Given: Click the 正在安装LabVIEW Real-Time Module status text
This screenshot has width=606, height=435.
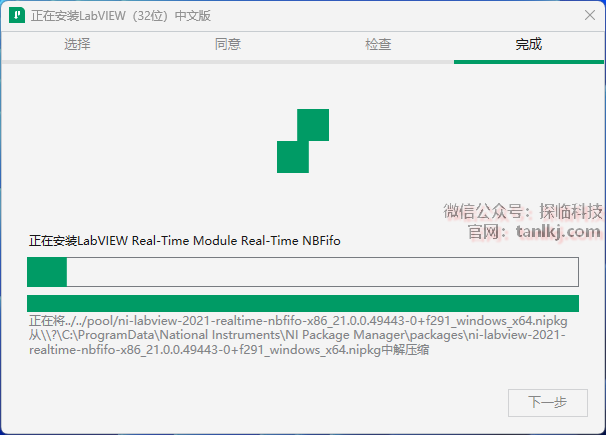Looking at the screenshot, I should pyautogui.click(x=184, y=241).
